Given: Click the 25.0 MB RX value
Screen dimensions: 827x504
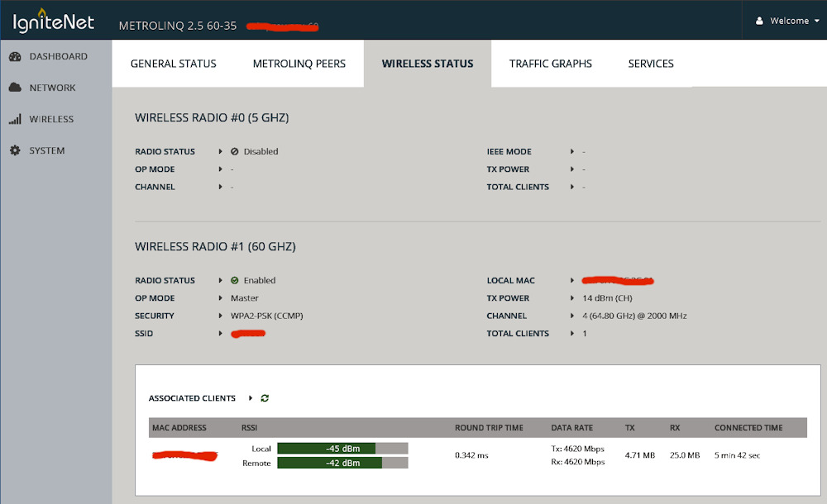Looking at the screenshot, I should [685, 455].
